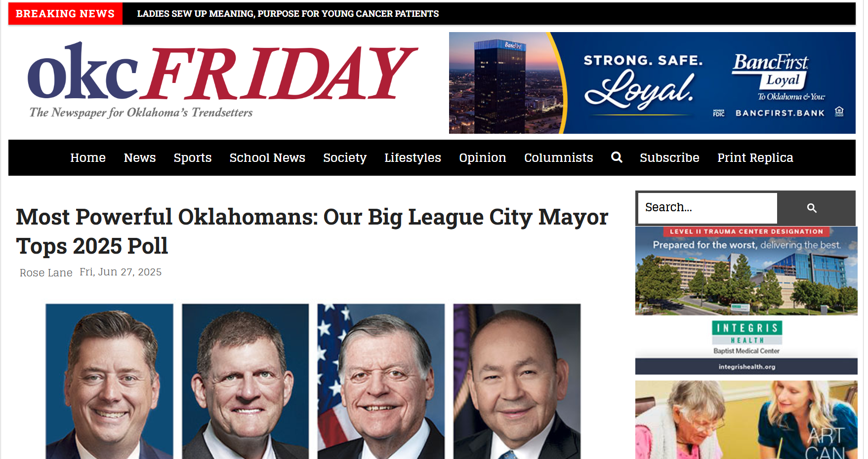Open the Integris Health trauma center ad
The height and width of the screenshot is (459, 868).
click(x=746, y=300)
